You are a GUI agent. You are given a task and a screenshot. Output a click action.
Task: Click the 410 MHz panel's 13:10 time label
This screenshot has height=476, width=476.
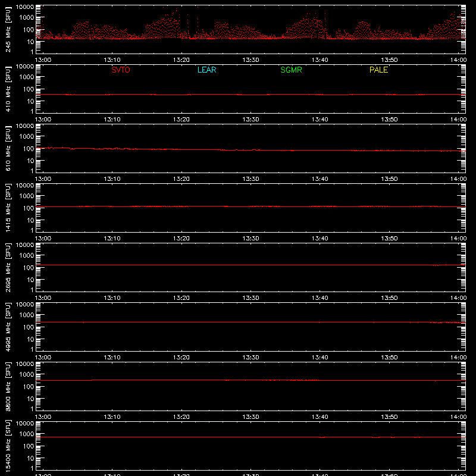point(112,120)
